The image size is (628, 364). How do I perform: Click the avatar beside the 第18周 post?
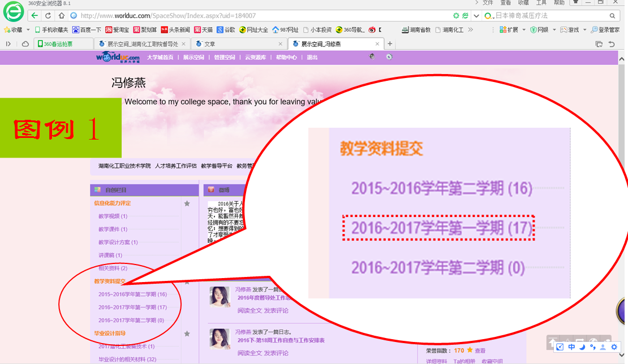[x=220, y=339]
